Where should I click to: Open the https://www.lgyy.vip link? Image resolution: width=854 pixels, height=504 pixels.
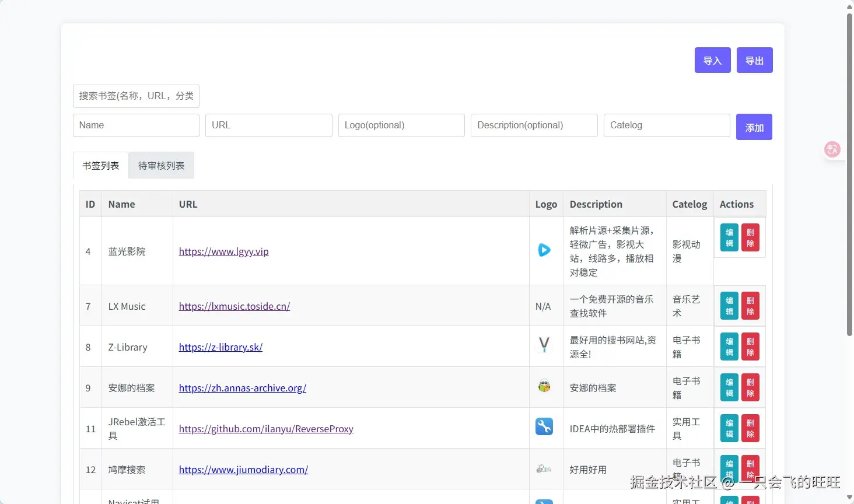[x=223, y=251]
